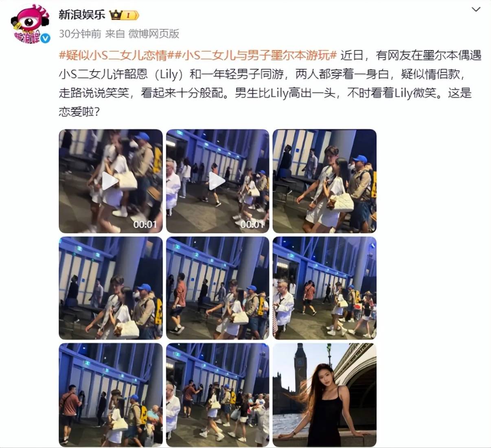Open hashtag #疑似小S二女儿恋情#
Screen dimensions: 491x448
[x=117, y=55]
